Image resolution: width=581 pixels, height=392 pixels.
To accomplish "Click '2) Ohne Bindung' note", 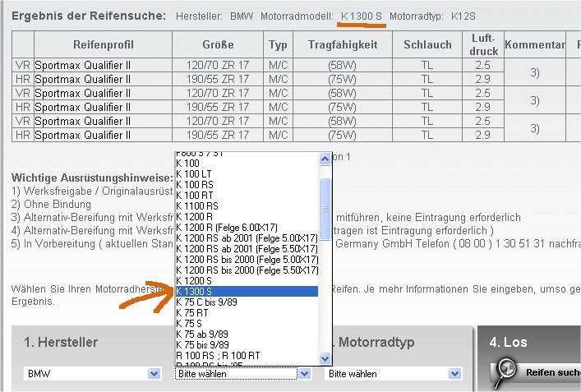I will [51, 204].
